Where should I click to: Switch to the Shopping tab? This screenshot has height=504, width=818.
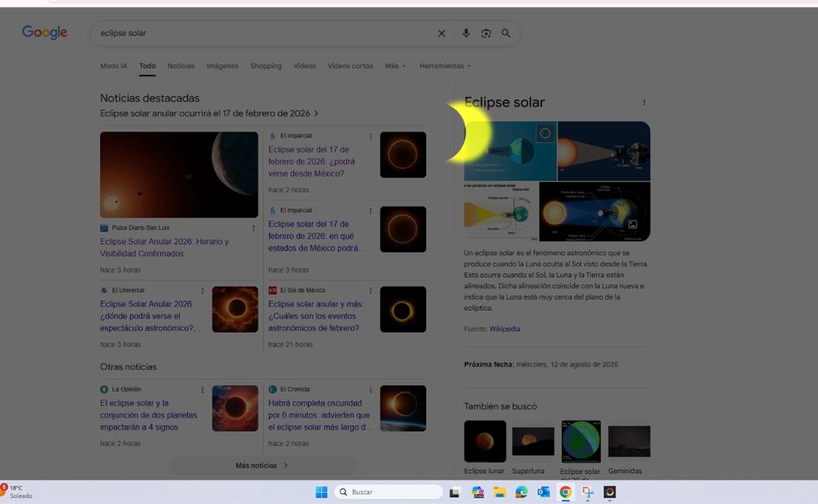point(266,66)
